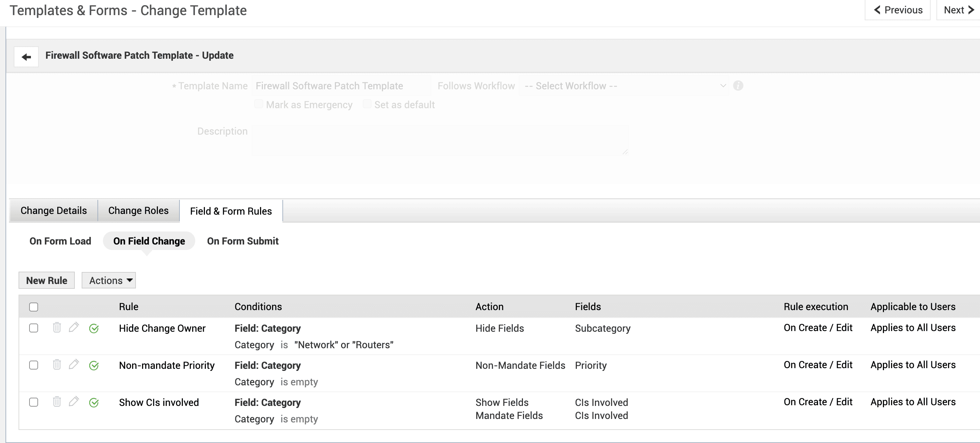Select the Hide Change Owner row checkbox
980x443 pixels.
pos(34,328)
